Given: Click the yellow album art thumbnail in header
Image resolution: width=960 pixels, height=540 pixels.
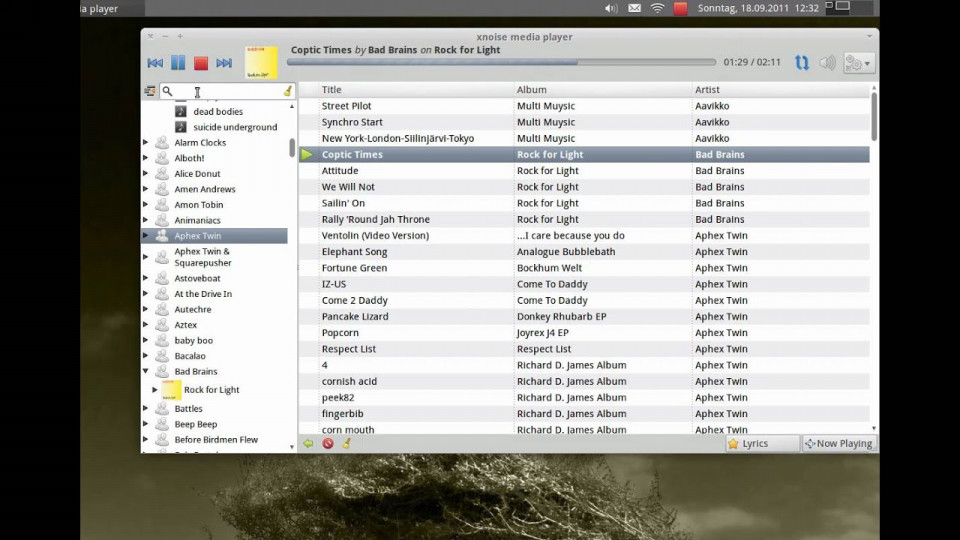Looking at the screenshot, I should tap(261, 62).
